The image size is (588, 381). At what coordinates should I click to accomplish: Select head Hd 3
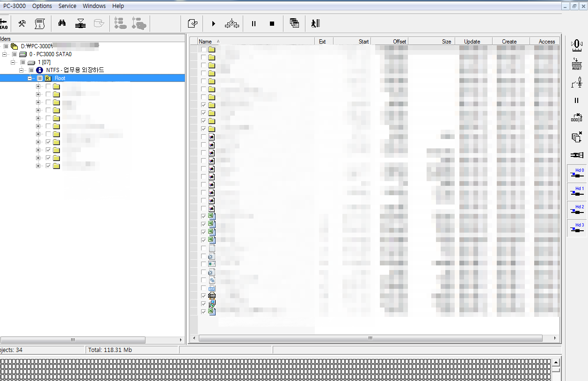(x=576, y=228)
